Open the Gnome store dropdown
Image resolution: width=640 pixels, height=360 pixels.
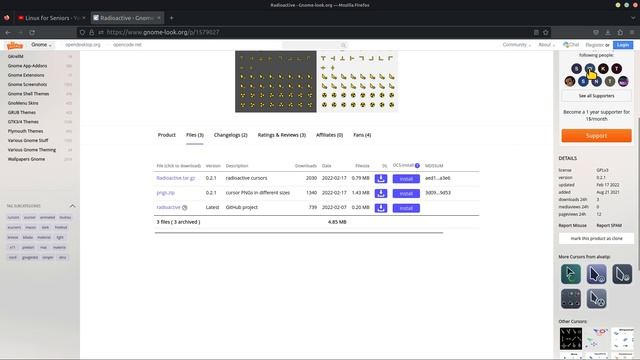click(42, 45)
